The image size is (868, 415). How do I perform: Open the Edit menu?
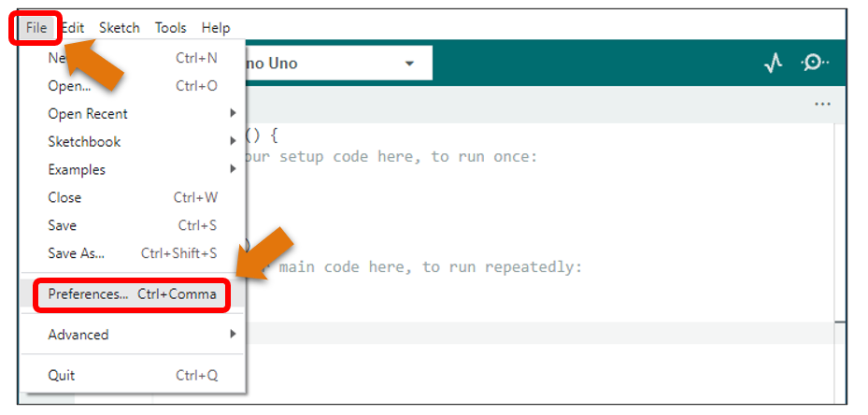coord(73,28)
